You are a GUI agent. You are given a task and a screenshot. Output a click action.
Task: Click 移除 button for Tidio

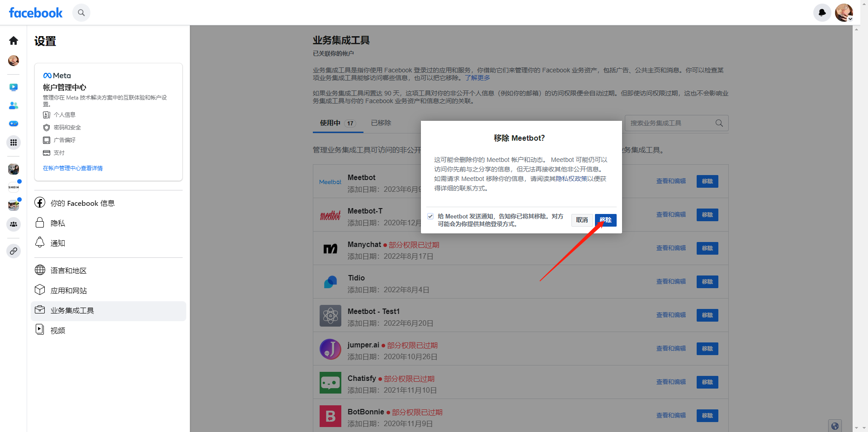(708, 282)
